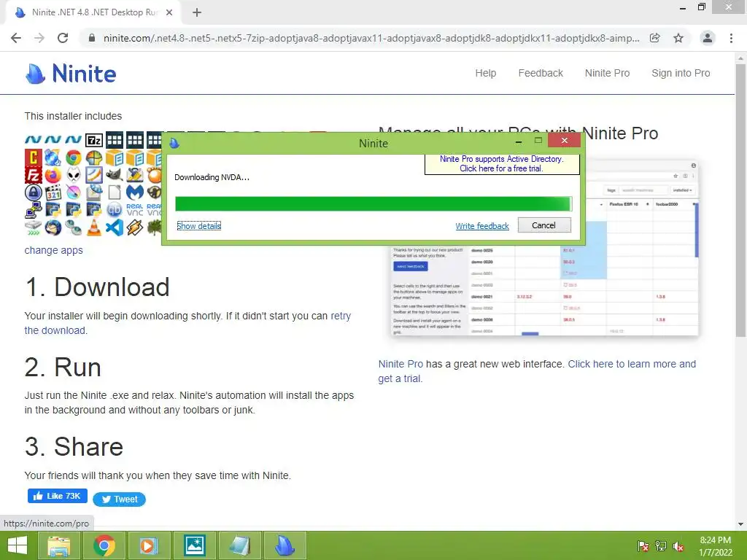747x560 pixels.
Task: Close the Ninite browser tab
Action: (x=169, y=12)
